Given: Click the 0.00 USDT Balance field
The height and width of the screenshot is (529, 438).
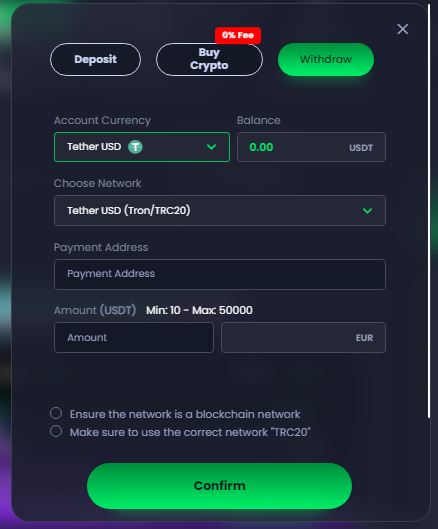Looking at the screenshot, I should pos(311,147).
